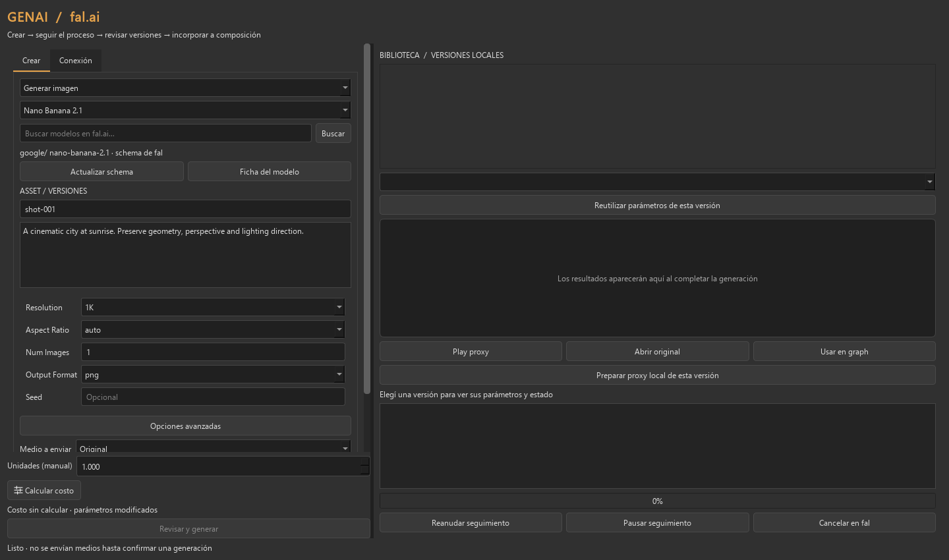This screenshot has height=560, width=949.
Task: Click Usar en graph button
Action: coord(844,351)
